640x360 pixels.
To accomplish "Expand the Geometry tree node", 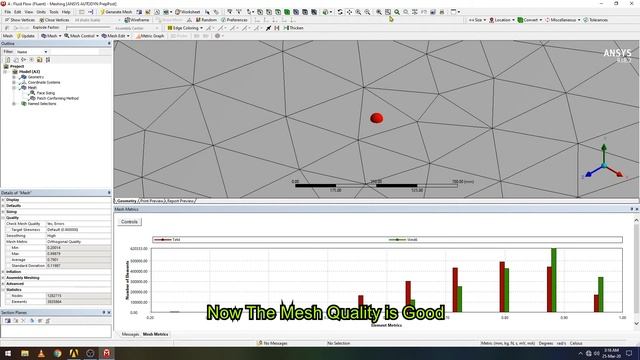I will (x=14, y=77).
